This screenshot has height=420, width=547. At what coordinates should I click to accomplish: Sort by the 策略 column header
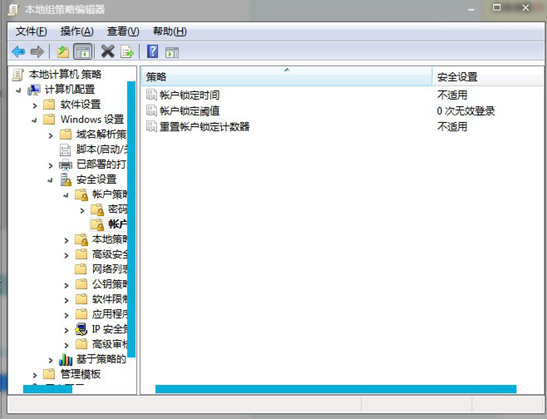click(x=287, y=77)
